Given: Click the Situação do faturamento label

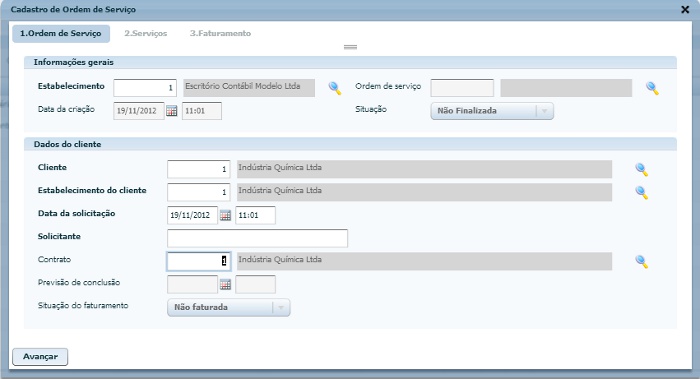Looking at the screenshot, I should pos(83,305).
